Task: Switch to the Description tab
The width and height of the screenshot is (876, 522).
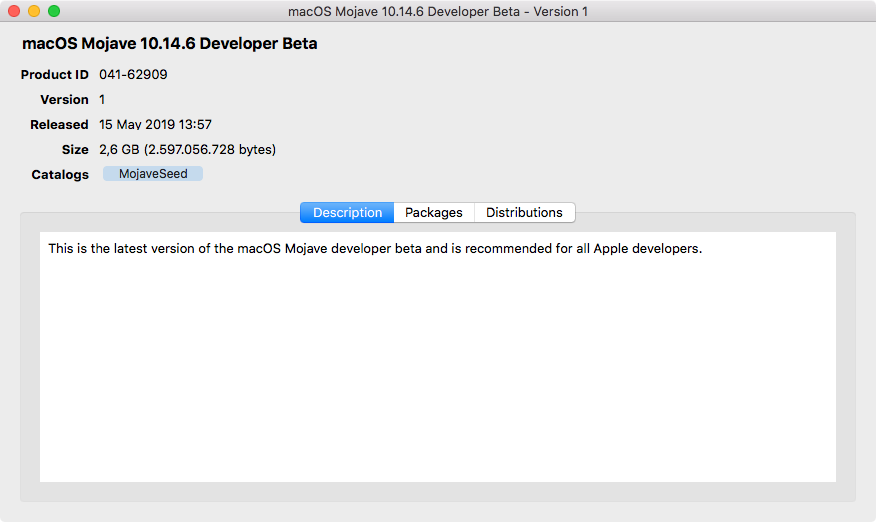Action: point(347,212)
